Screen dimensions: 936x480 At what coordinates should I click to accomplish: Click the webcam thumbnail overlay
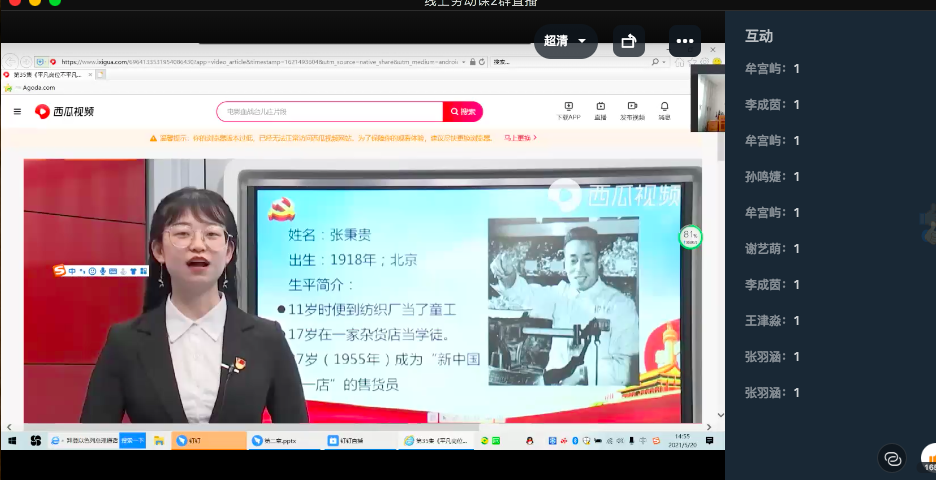coord(708,99)
